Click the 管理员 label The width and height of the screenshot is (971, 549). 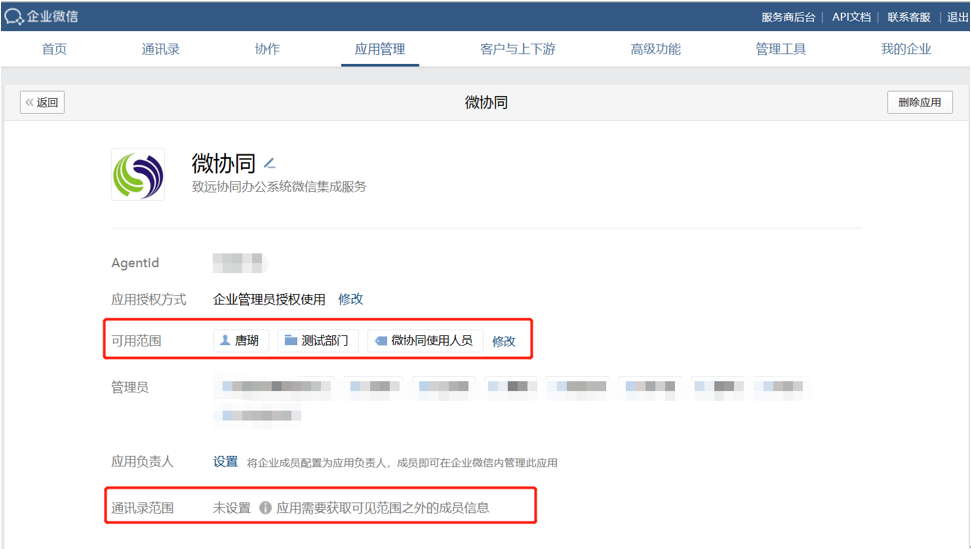129,387
